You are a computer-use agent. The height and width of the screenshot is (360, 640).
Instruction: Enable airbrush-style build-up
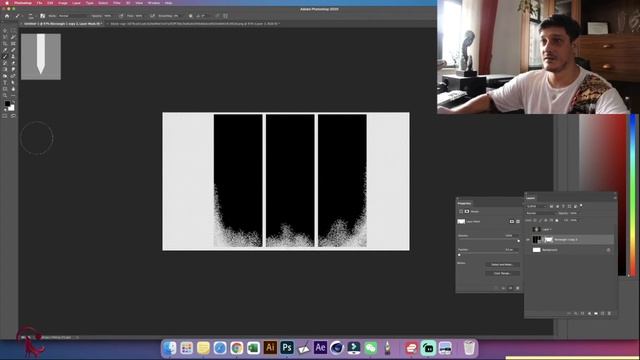tap(152, 16)
